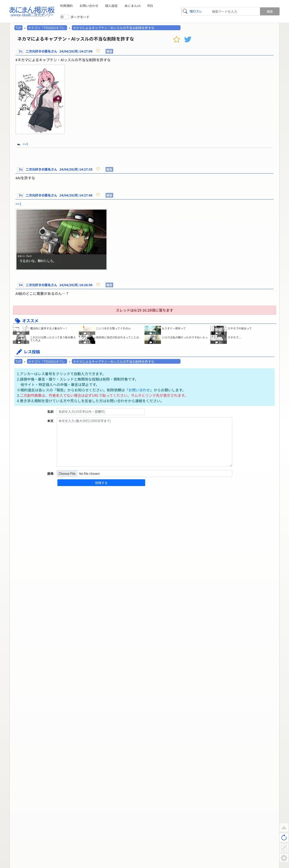Click thumbnail with 105 comment count
The width and height of the screenshot is (289, 868).
tap(21, 330)
